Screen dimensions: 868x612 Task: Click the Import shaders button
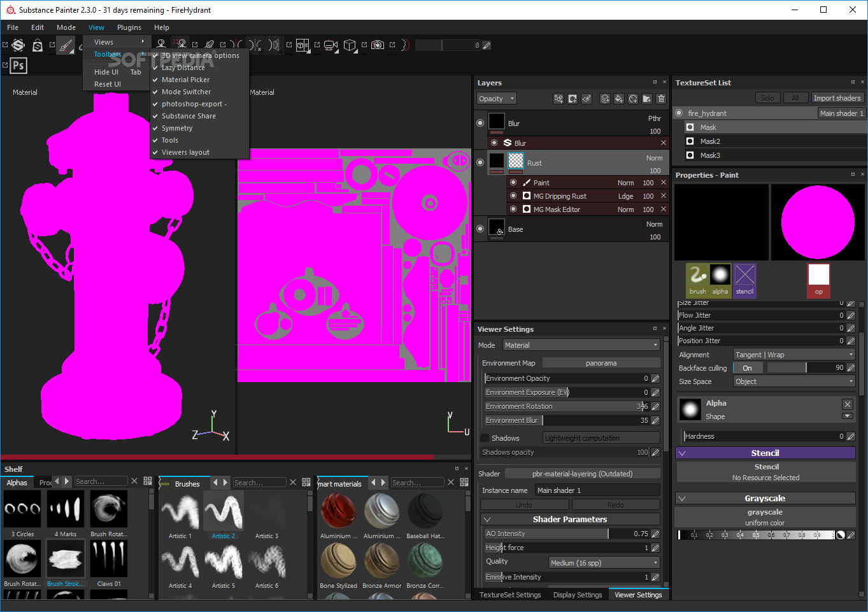click(837, 98)
